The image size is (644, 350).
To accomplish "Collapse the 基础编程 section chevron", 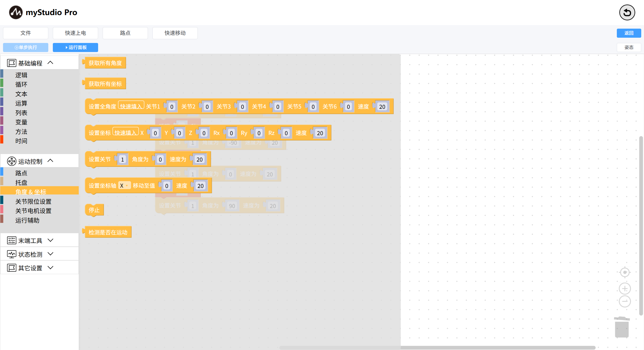I will (50, 63).
